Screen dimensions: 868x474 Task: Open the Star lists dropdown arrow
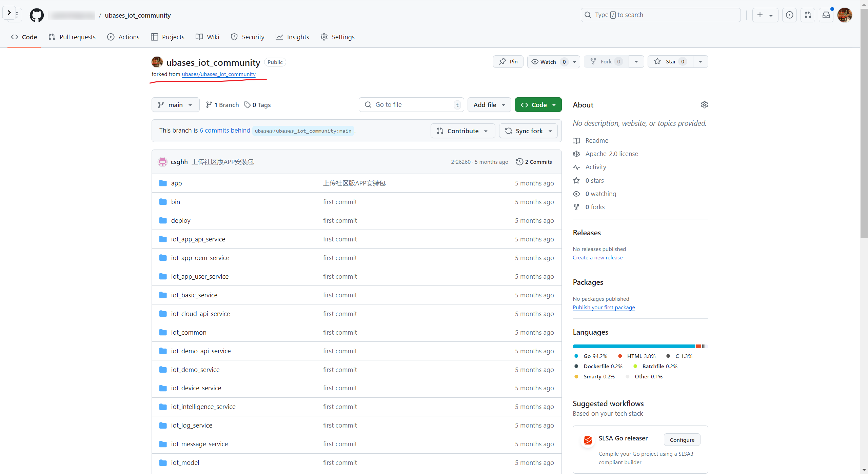[x=701, y=61]
